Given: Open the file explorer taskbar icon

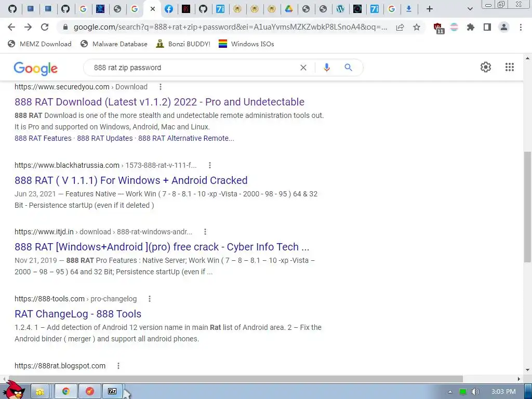Looking at the screenshot, I should click(x=40, y=392).
